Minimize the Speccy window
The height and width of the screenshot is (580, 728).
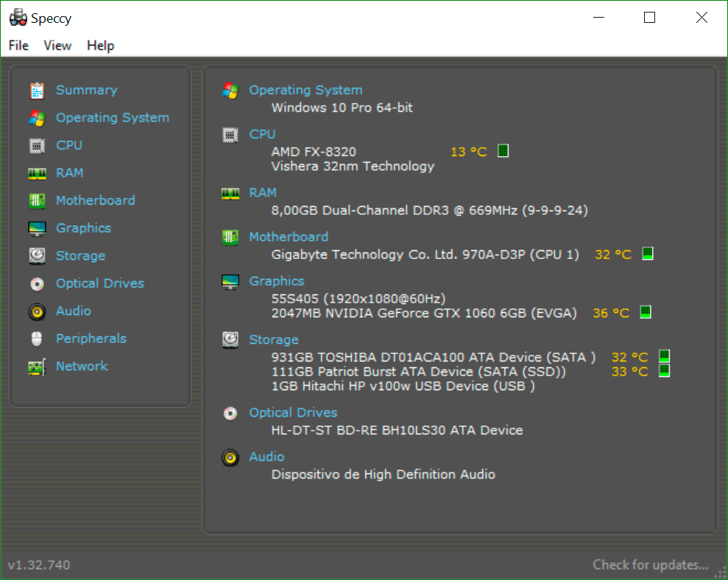coord(599,18)
